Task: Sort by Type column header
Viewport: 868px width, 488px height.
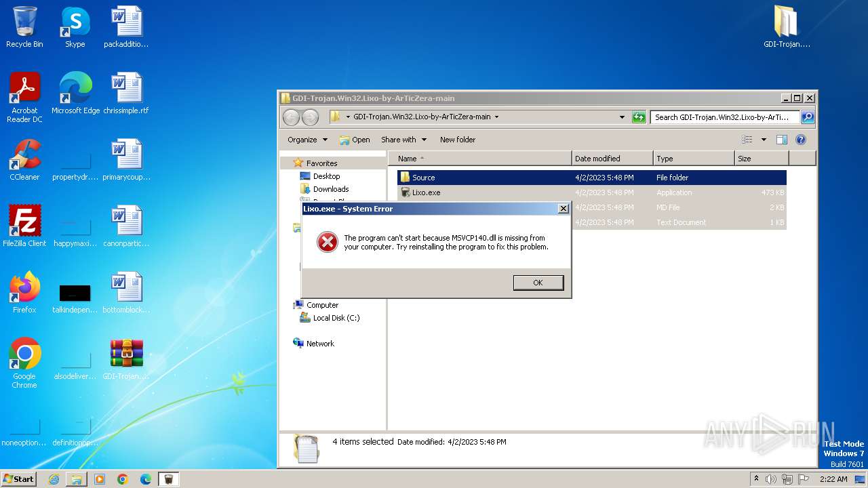Action: click(694, 159)
